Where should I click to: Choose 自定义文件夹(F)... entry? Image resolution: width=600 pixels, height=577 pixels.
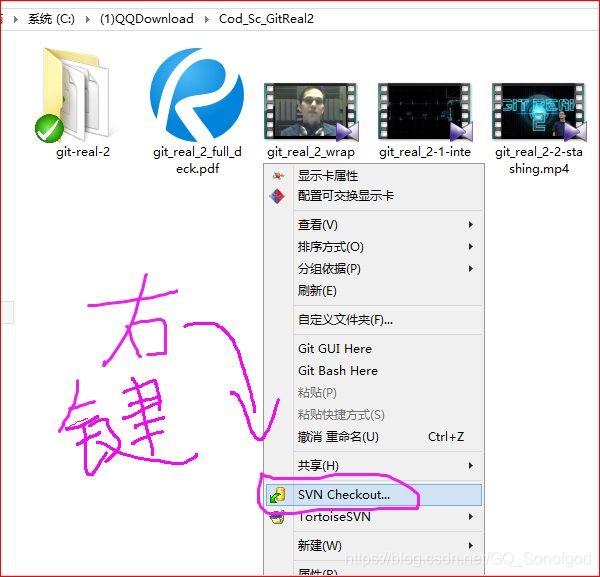(373, 319)
